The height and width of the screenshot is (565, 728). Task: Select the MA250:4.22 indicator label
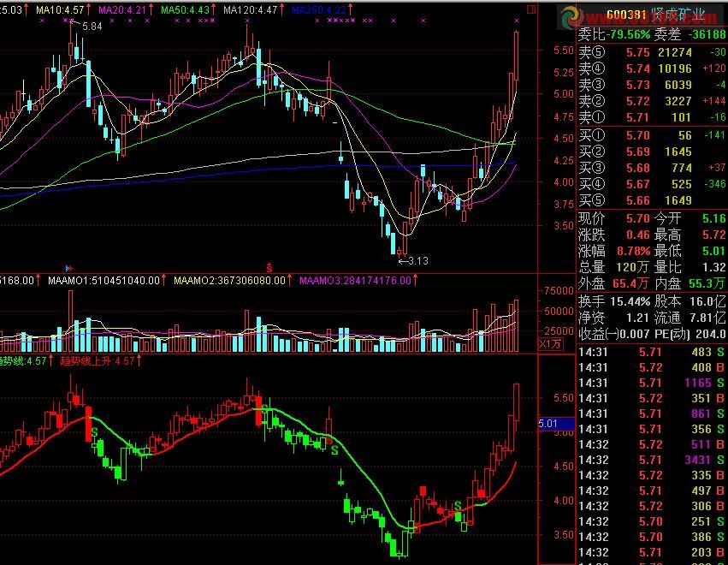[x=319, y=9]
